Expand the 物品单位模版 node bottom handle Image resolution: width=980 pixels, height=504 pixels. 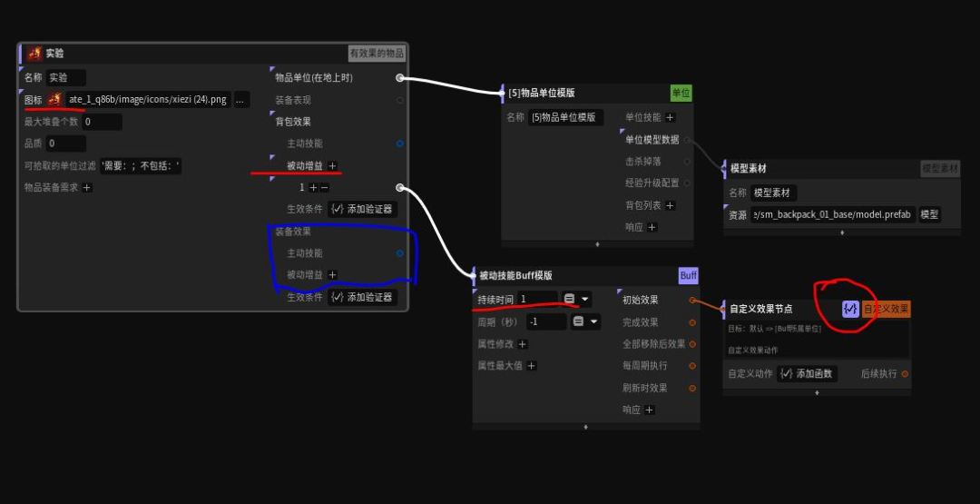(x=597, y=244)
